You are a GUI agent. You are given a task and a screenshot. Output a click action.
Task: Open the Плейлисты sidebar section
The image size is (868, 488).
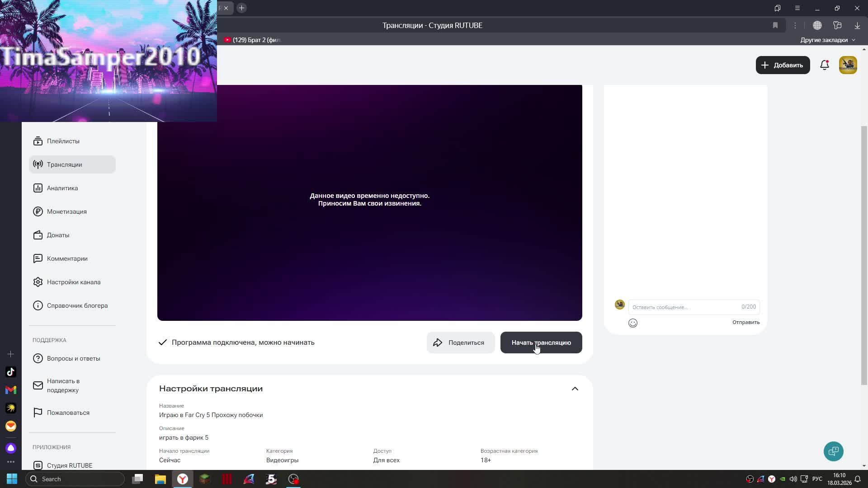[63, 141]
